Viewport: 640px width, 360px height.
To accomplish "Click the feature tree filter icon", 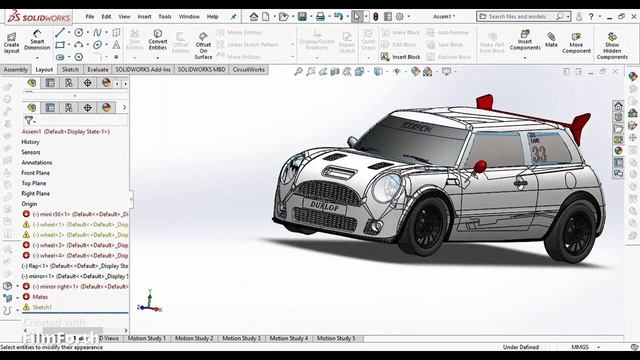I will pyautogui.click(x=29, y=120).
